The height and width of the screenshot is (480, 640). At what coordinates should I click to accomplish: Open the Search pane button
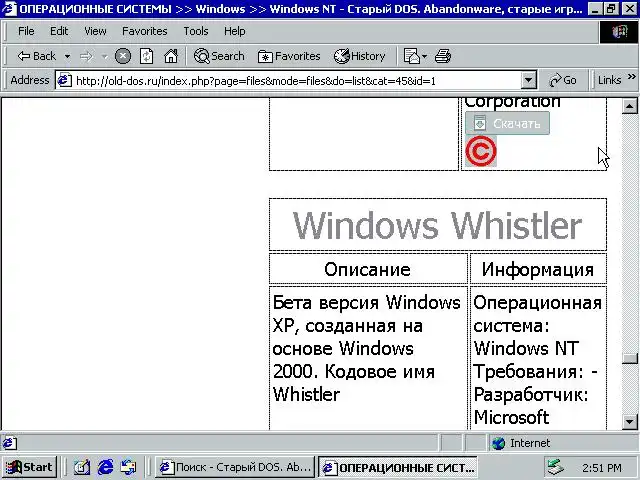point(219,56)
